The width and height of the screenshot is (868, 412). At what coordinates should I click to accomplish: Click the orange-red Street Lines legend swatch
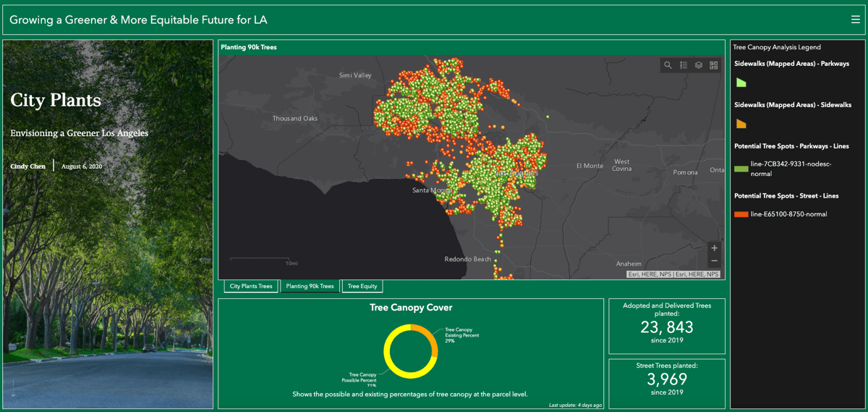point(741,214)
